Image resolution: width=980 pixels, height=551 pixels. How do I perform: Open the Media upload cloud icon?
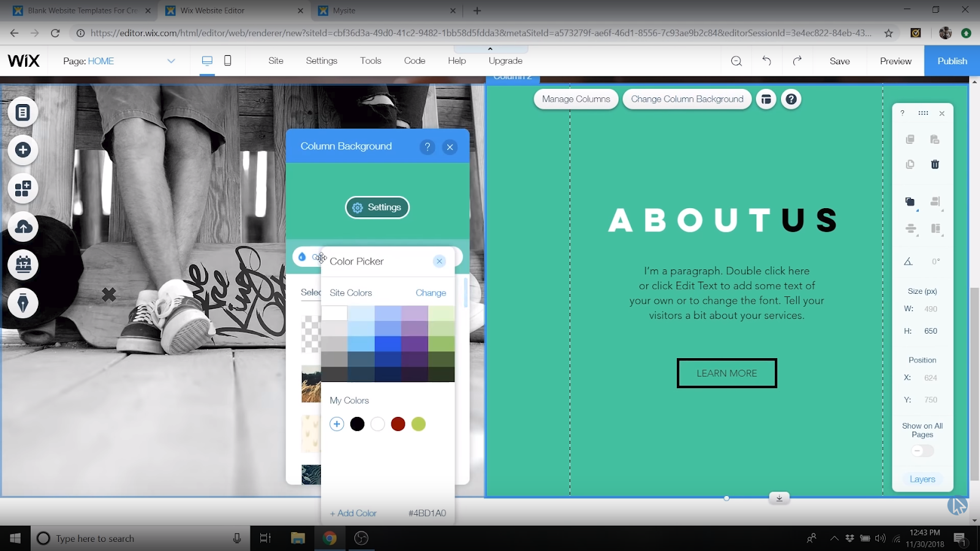click(x=23, y=227)
